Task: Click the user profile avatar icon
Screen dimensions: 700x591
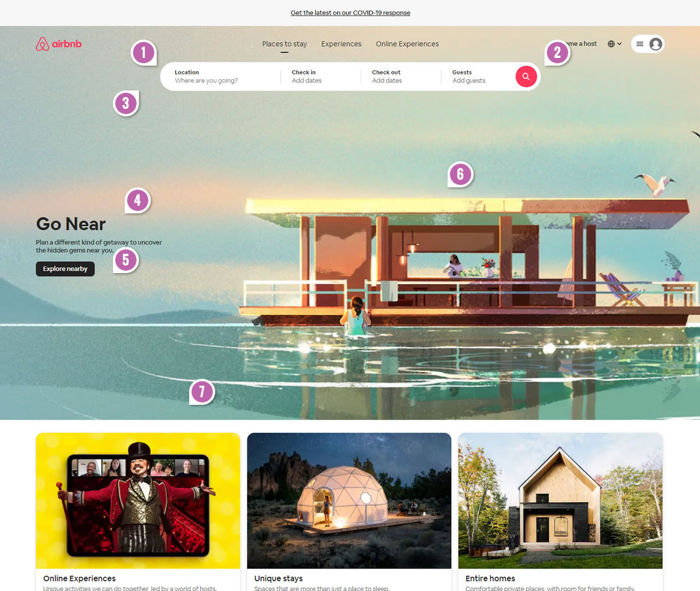Action: coord(655,44)
